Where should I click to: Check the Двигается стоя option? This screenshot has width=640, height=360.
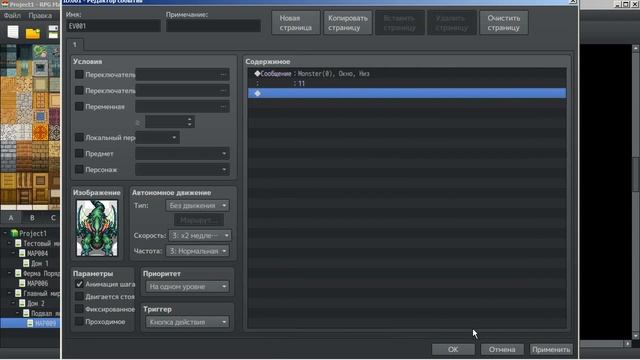pyautogui.click(x=79, y=296)
